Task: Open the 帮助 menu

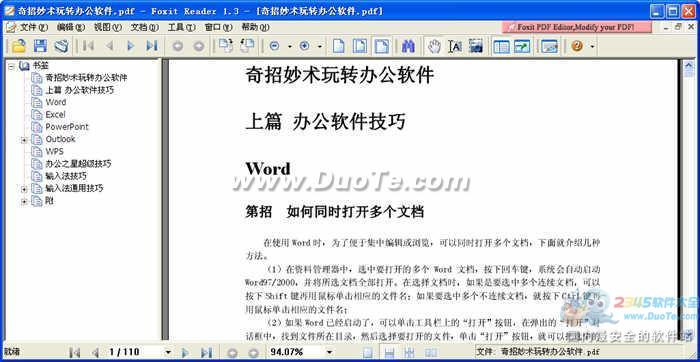Action: click(x=255, y=28)
